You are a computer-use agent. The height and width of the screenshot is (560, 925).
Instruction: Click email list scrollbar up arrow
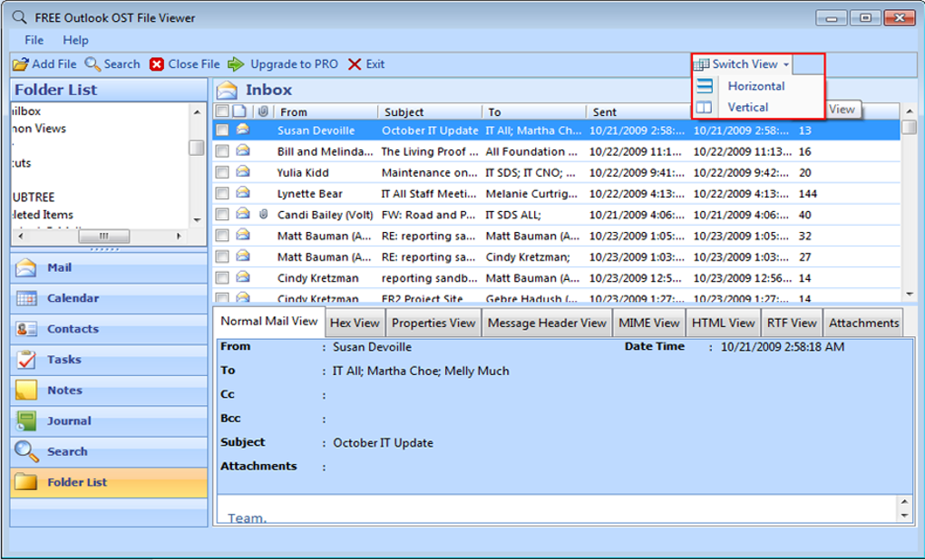[909, 111]
